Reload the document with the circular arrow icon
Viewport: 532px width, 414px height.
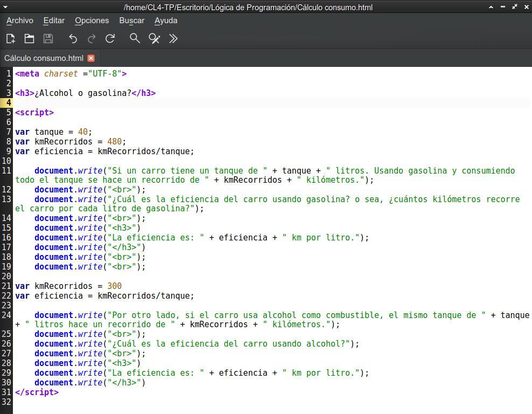[110, 38]
